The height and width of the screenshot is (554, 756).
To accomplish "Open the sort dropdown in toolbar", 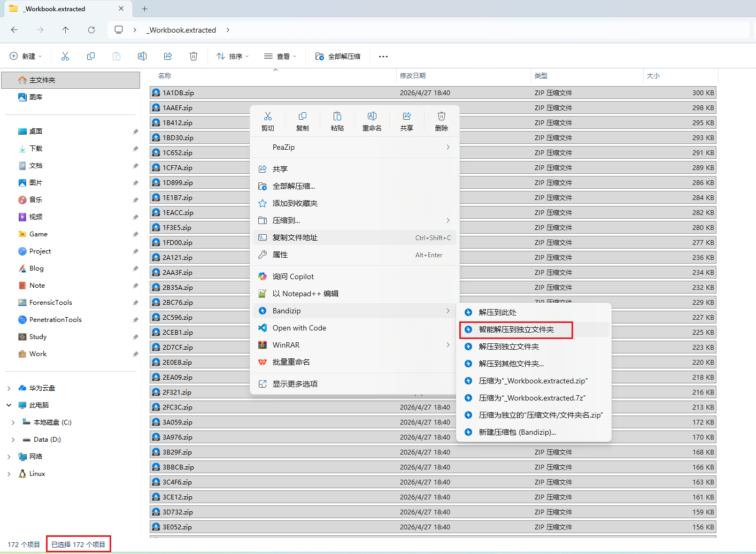I will pos(233,56).
